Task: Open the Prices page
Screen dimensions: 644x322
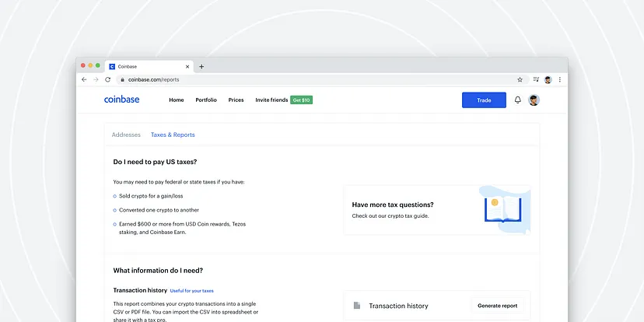Action: point(236,100)
